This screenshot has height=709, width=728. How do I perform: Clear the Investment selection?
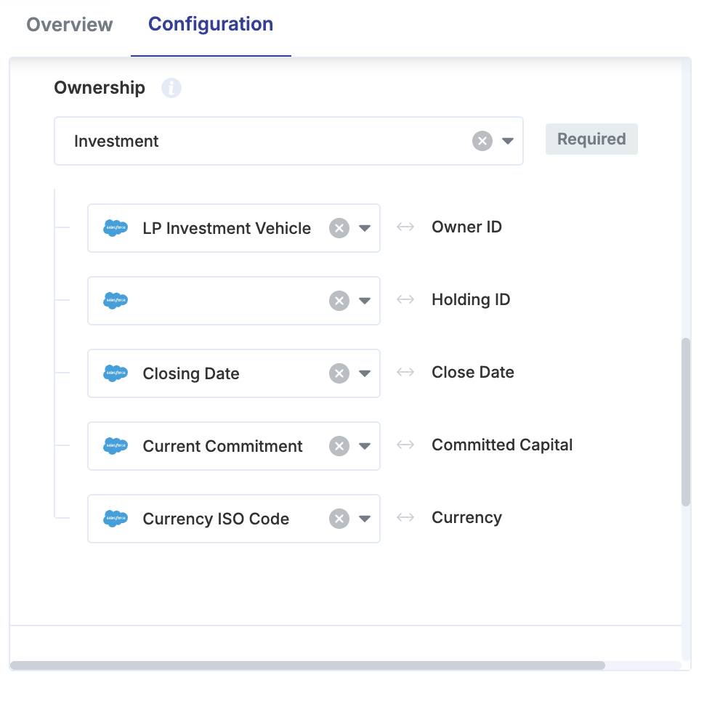(x=482, y=141)
